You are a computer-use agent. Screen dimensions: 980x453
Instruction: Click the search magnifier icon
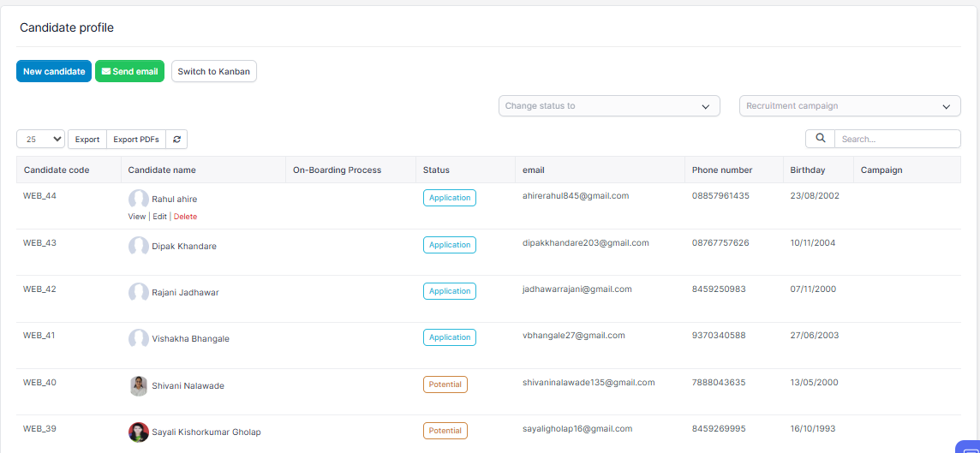pos(820,139)
